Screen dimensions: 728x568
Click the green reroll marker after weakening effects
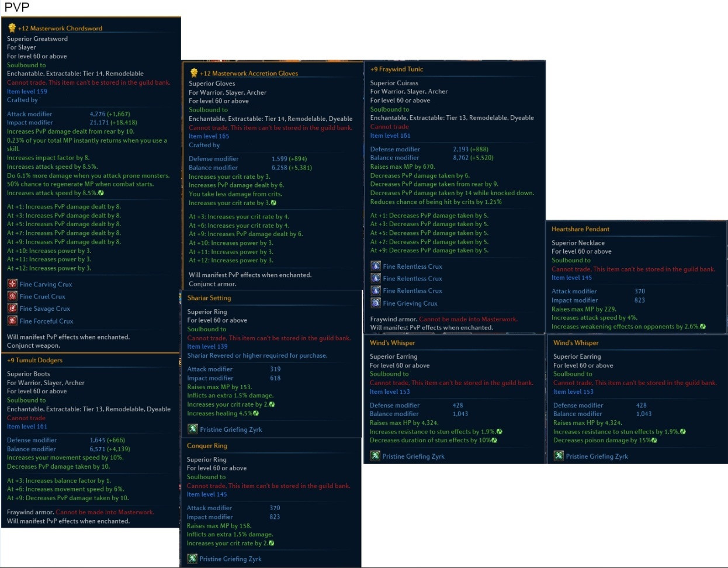[703, 327]
